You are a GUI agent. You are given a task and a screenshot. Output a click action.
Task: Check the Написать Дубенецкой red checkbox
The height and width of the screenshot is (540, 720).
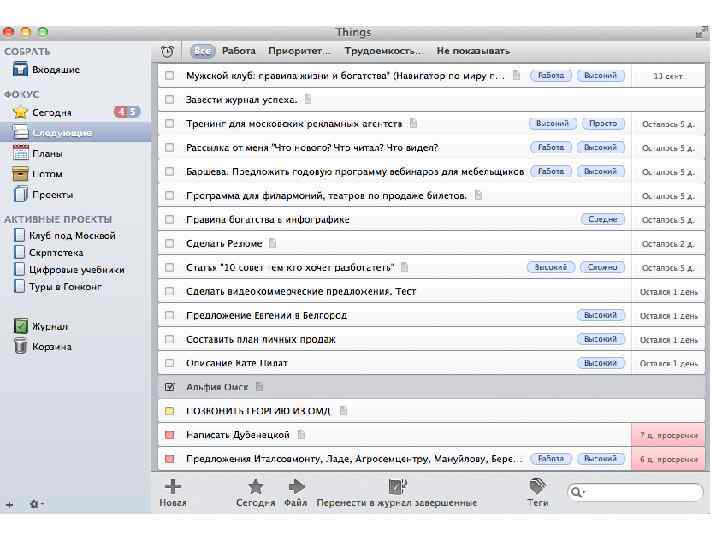169,434
